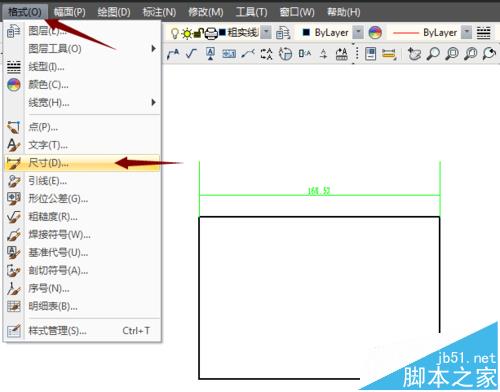Click the yellow dimension style icon
Viewport: 500px width, 392px height.
[389, 54]
